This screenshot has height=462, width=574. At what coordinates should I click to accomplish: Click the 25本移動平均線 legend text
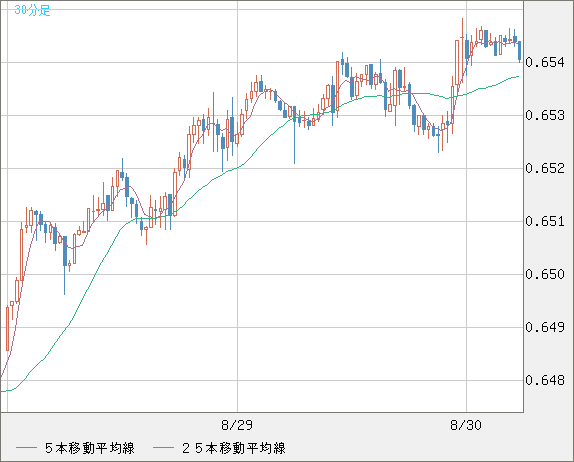point(234,448)
